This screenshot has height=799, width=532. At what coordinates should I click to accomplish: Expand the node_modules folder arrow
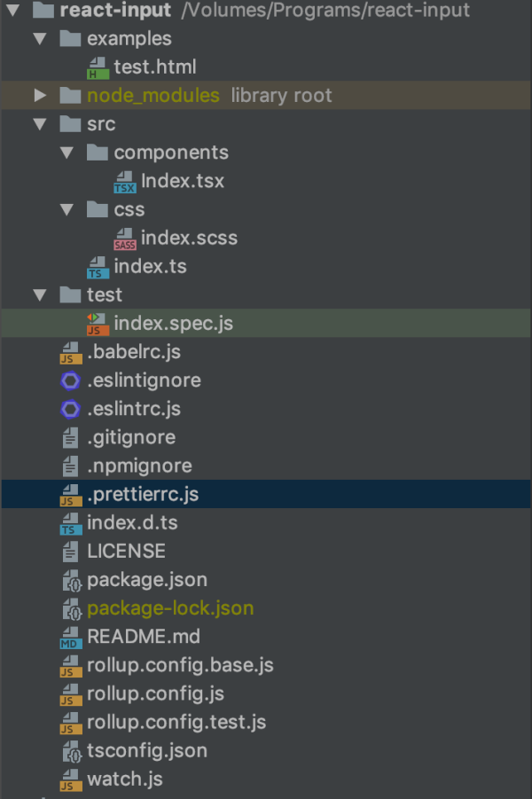pyautogui.click(x=40, y=96)
